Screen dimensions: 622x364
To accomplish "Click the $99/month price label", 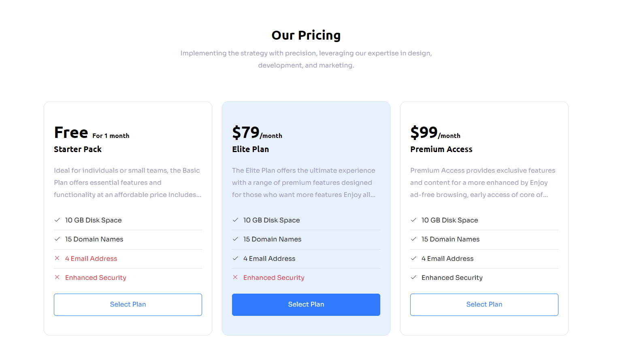I will 435,133.
